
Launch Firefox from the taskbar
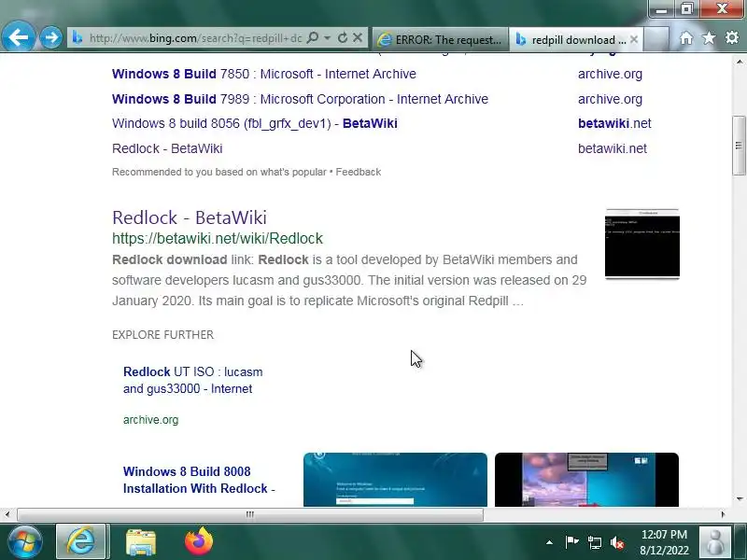[199, 542]
